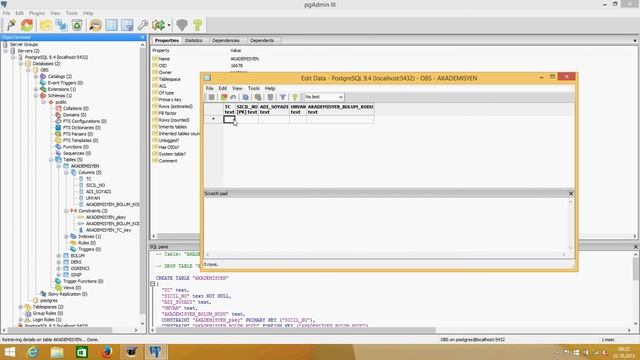Select the AKADEMISYEN_pkey constraint in tree
Image resolution: width=640 pixels, height=360 pixels.
point(106,217)
